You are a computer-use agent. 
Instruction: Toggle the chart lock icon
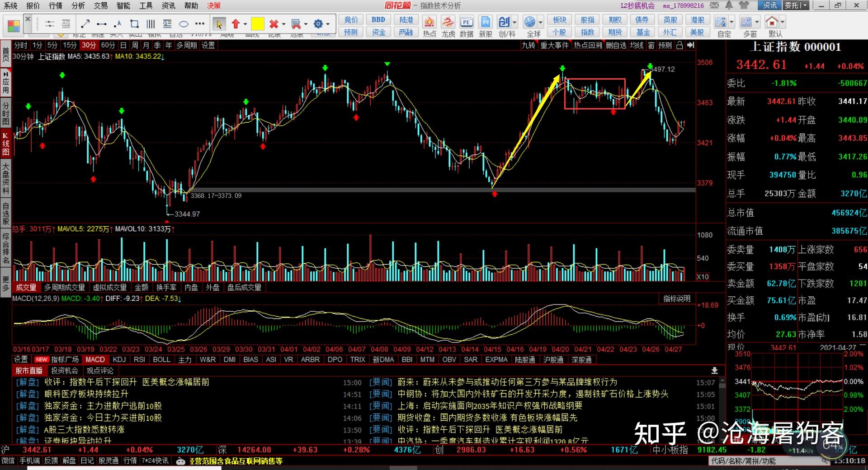tap(679, 45)
